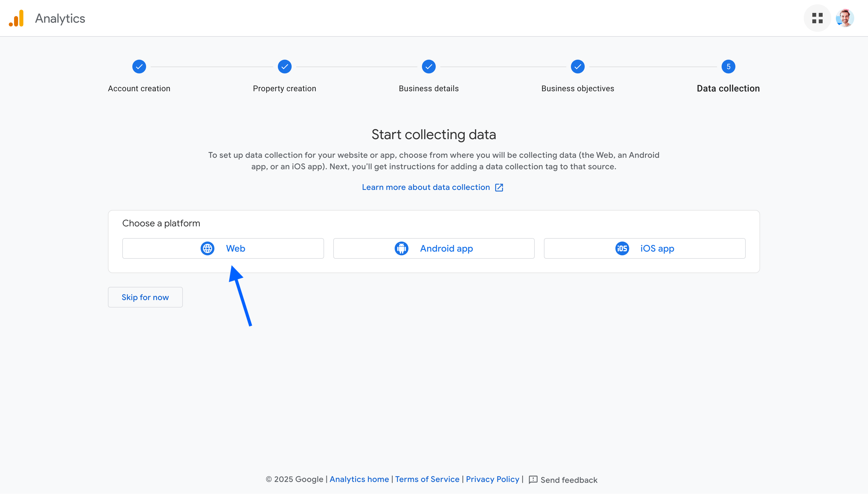Click the Business details checkmark icon

[429, 67]
